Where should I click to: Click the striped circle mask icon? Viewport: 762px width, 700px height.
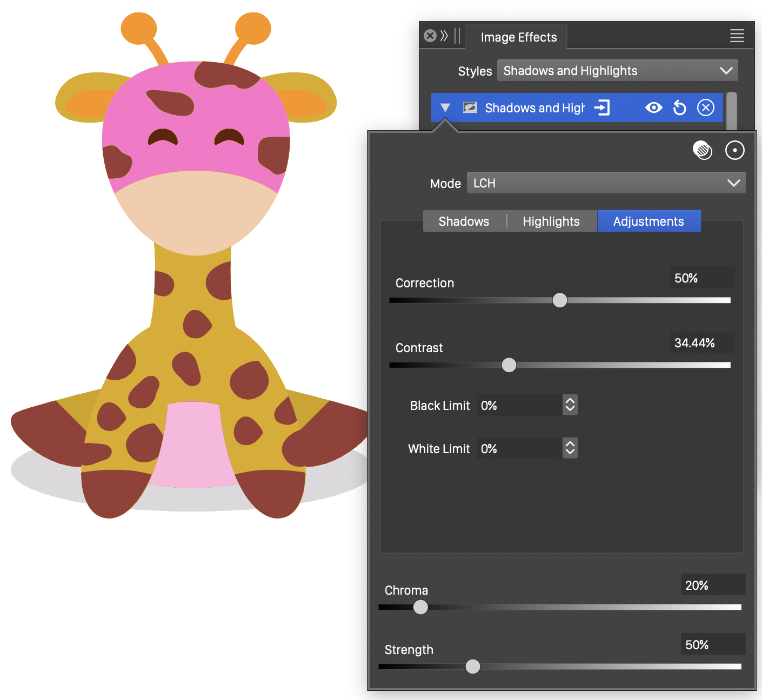[702, 150]
